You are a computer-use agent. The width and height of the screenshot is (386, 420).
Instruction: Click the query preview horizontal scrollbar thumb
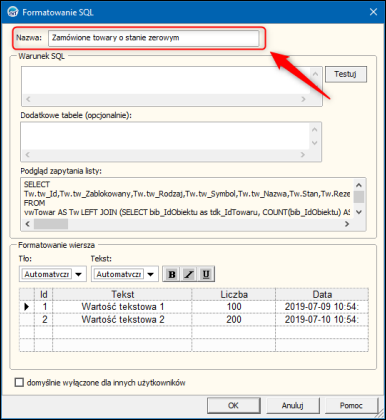[x=51, y=224]
